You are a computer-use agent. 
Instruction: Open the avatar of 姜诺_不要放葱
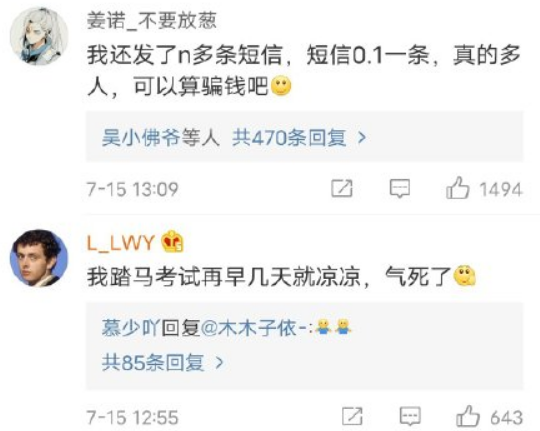click(x=39, y=36)
